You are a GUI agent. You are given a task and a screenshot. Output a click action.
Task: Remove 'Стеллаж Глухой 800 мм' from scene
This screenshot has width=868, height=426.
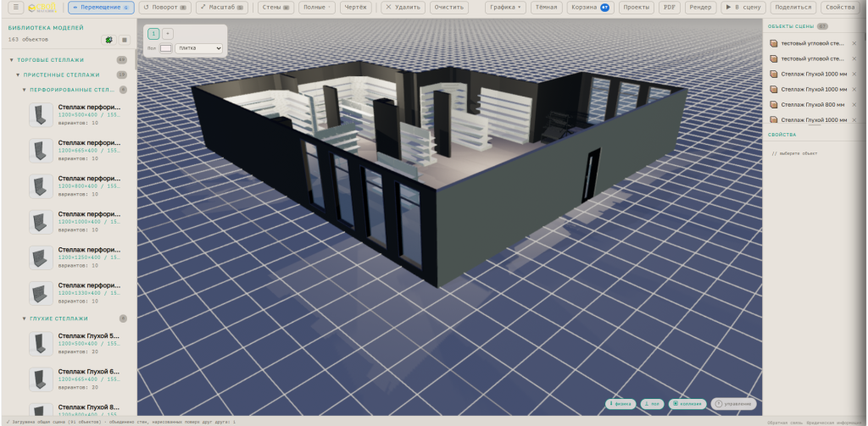pyautogui.click(x=854, y=104)
